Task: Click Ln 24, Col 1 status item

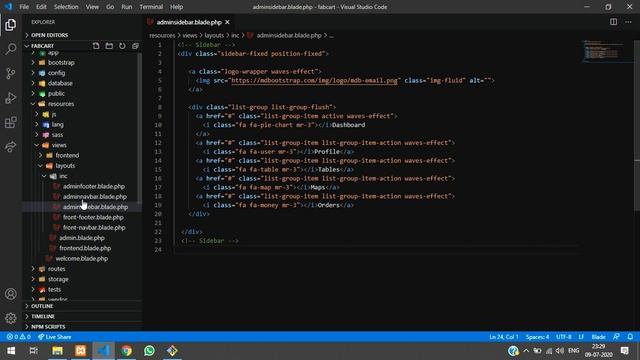Action: (504, 337)
